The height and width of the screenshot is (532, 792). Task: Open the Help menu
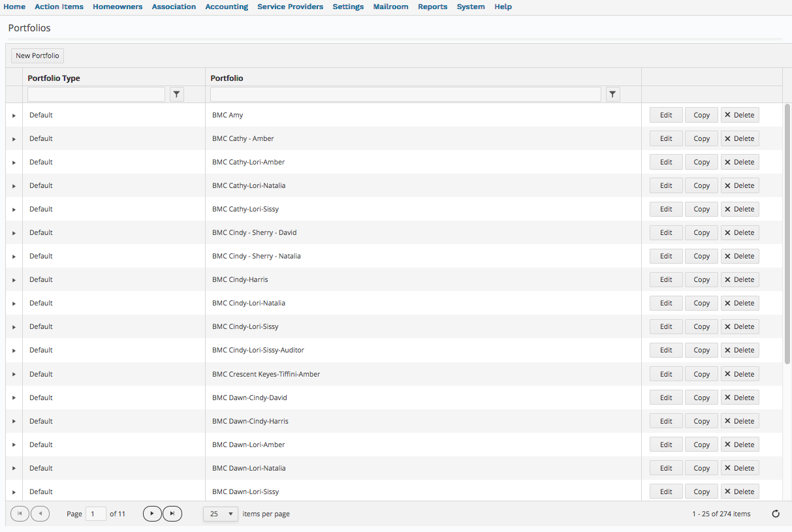(503, 7)
